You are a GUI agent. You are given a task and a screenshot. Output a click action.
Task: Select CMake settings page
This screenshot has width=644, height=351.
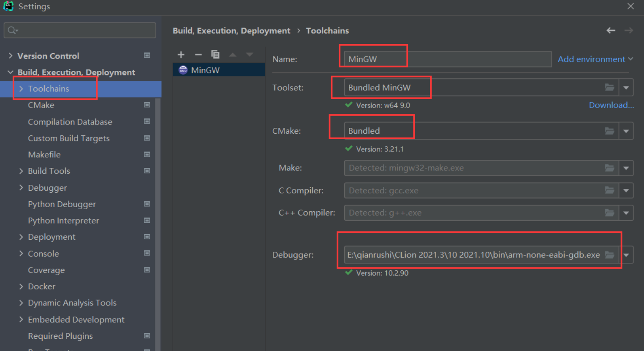tap(41, 105)
